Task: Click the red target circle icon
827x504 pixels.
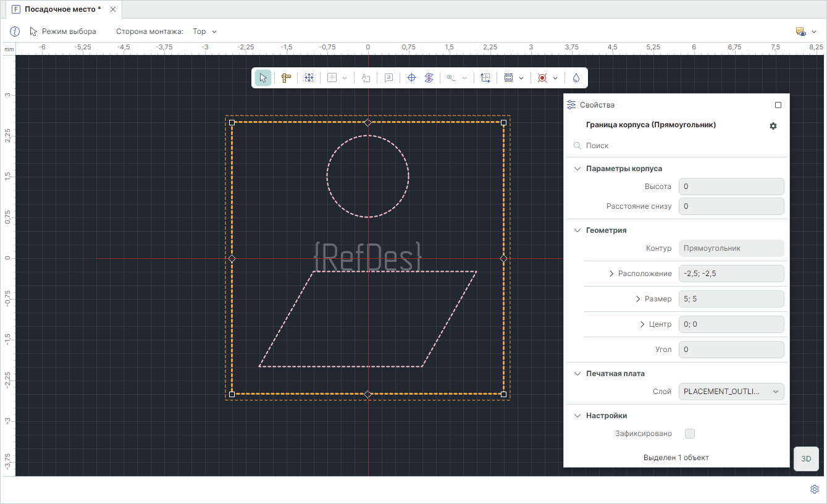Action: tap(542, 78)
